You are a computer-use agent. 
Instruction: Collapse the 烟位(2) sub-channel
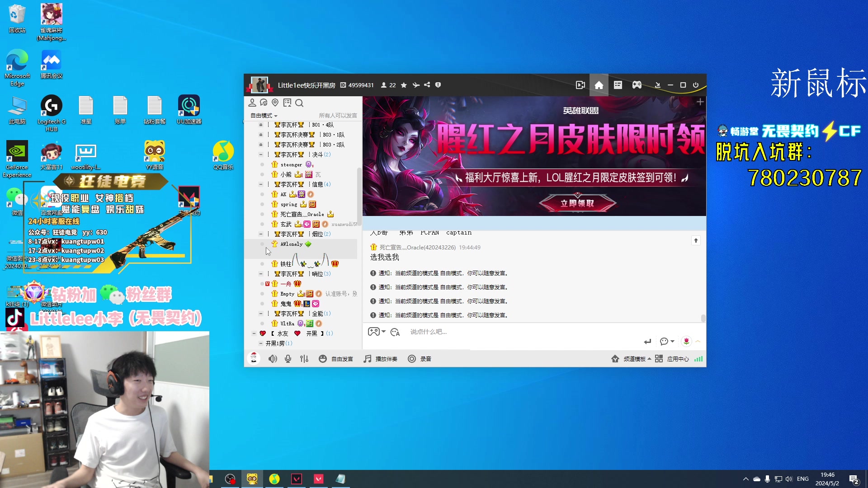tap(261, 234)
